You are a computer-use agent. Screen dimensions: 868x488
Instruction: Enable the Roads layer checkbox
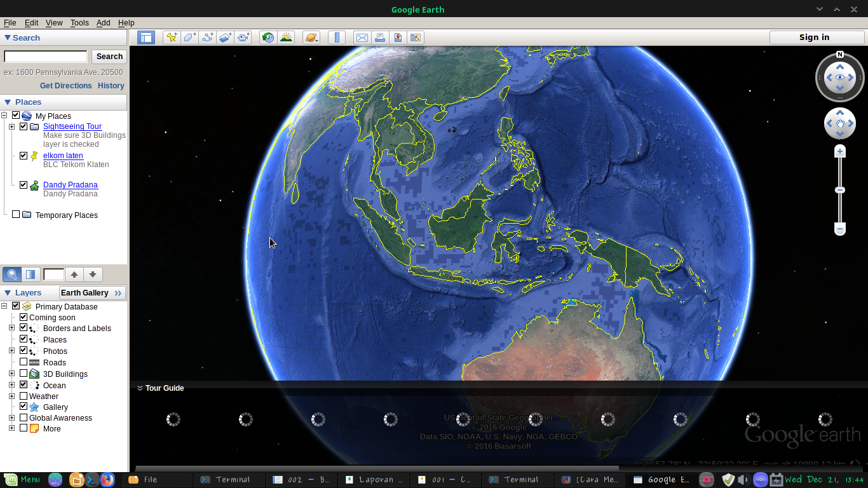(x=24, y=362)
